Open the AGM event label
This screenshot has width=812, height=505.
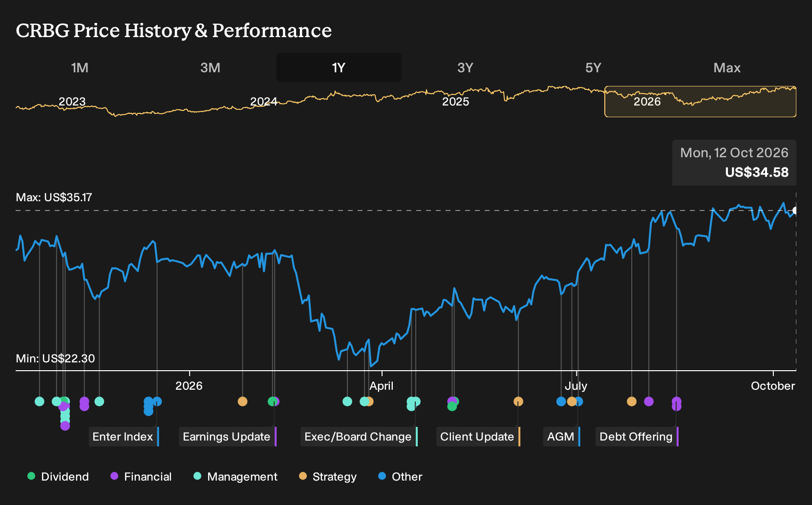click(562, 437)
